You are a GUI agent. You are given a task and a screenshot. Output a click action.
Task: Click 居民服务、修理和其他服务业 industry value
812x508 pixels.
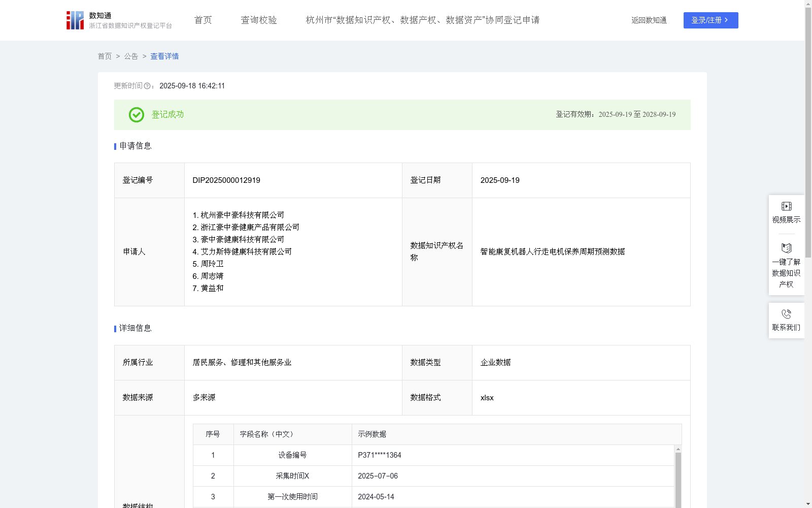point(242,363)
